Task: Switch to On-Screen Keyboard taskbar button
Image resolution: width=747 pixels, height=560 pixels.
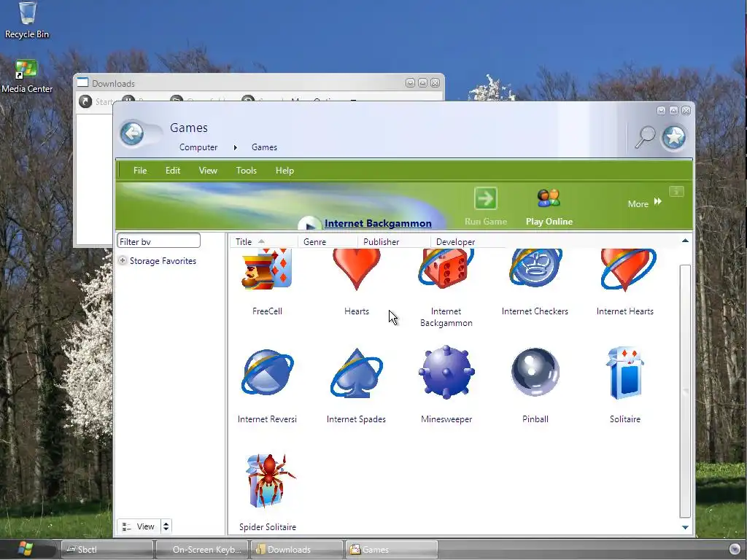Action: click(x=202, y=550)
